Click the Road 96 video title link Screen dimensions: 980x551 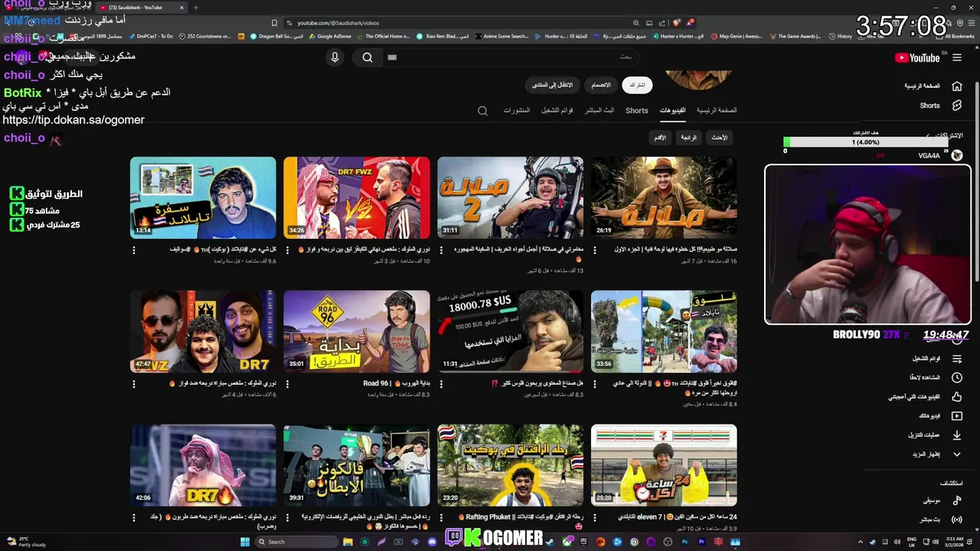(x=397, y=383)
